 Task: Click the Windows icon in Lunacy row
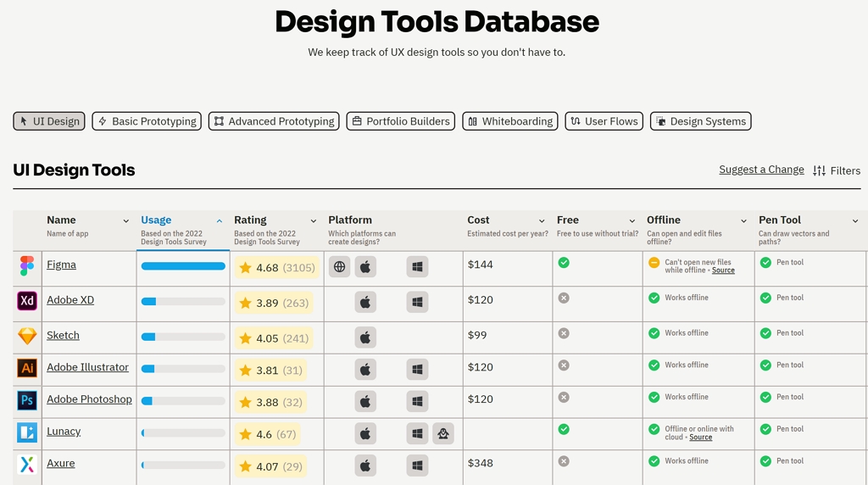tap(417, 434)
